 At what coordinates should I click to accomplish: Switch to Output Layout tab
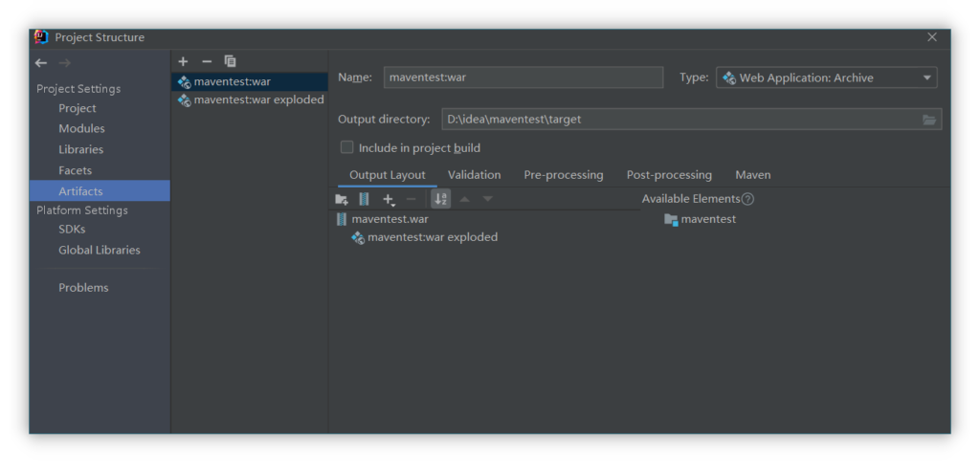[388, 175]
